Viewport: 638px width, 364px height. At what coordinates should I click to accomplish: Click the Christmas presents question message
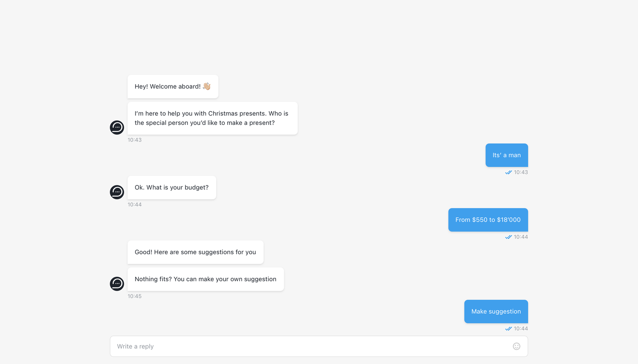pos(213,118)
